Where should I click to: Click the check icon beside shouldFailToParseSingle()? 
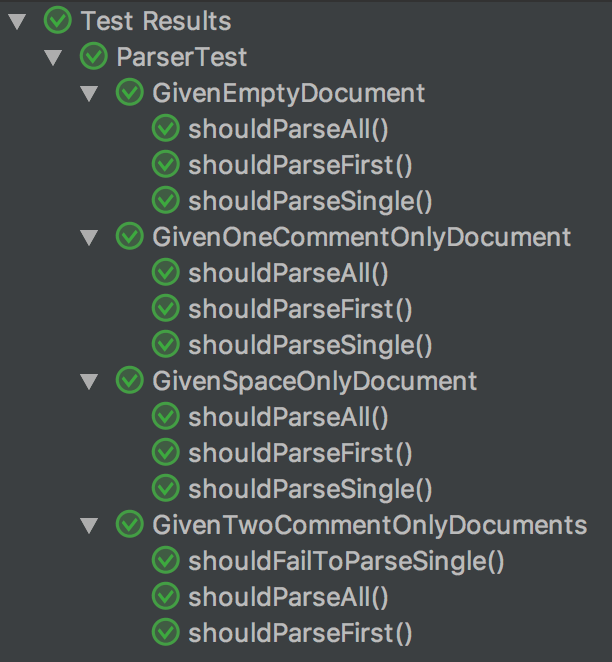(x=166, y=560)
